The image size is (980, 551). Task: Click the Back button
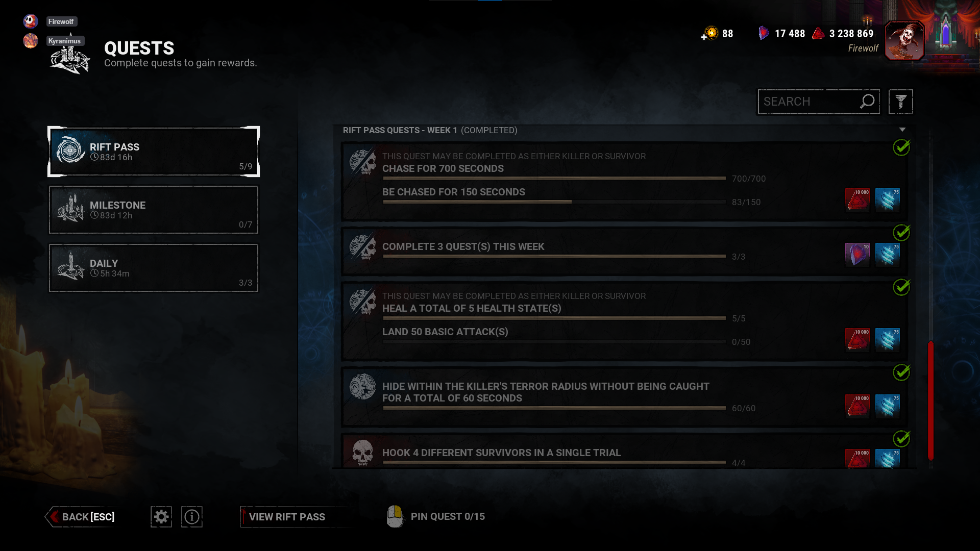coord(82,517)
